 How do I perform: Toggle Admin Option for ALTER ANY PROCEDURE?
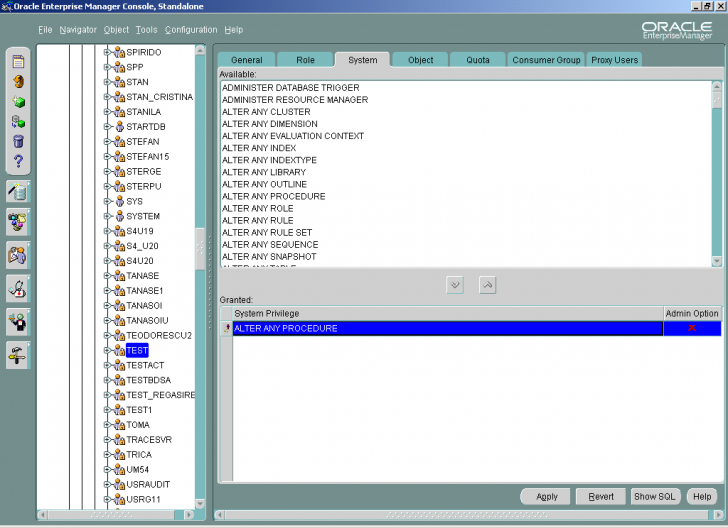pyautogui.click(x=691, y=328)
